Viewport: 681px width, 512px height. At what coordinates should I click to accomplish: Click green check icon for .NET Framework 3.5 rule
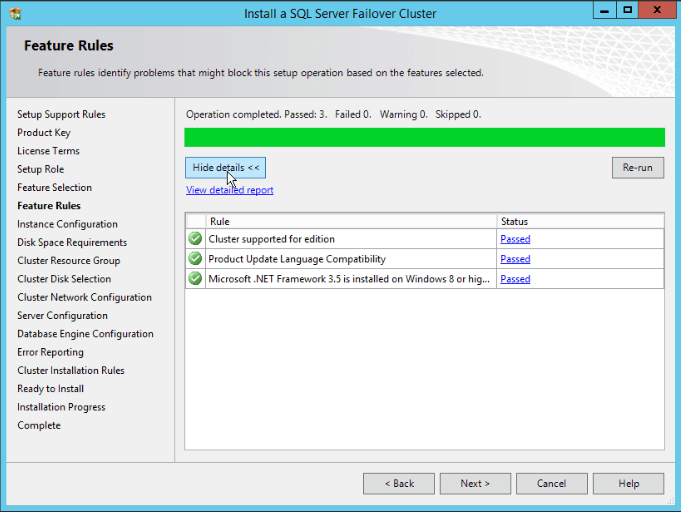coord(195,279)
